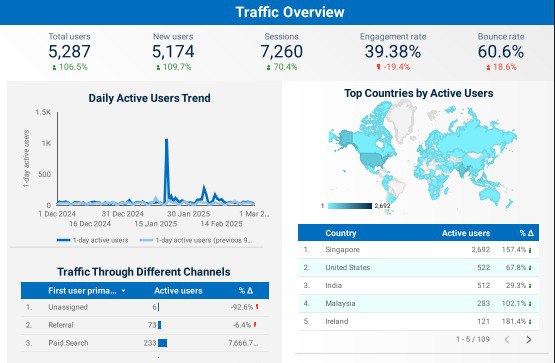Click the 18.6% change under Bounce rate

501,67
